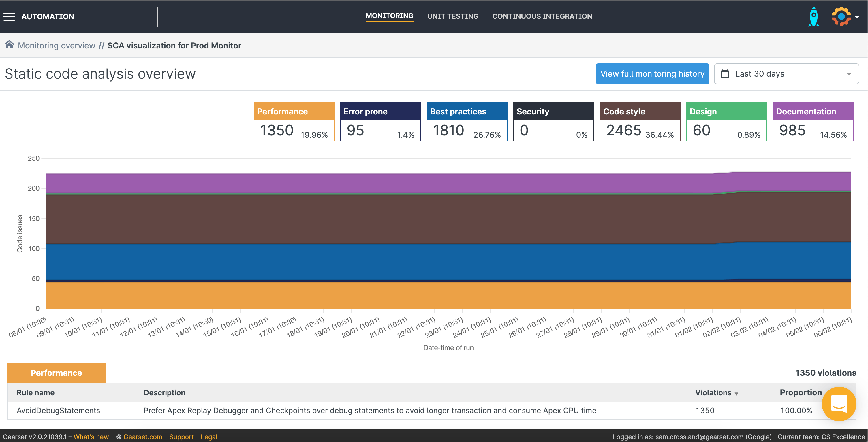This screenshot has width=868, height=442.
Task: Click the calendar icon in date selector
Action: click(x=725, y=74)
